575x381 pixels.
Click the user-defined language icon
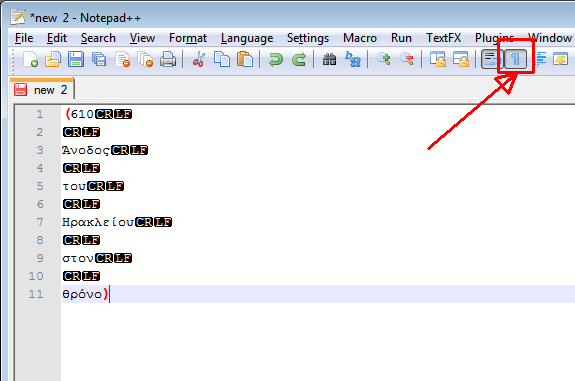tap(561, 59)
